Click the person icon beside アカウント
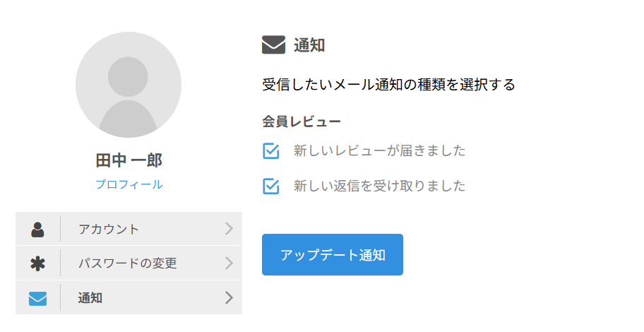This screenshot has width=644, height=332. (x=37, y=229)
